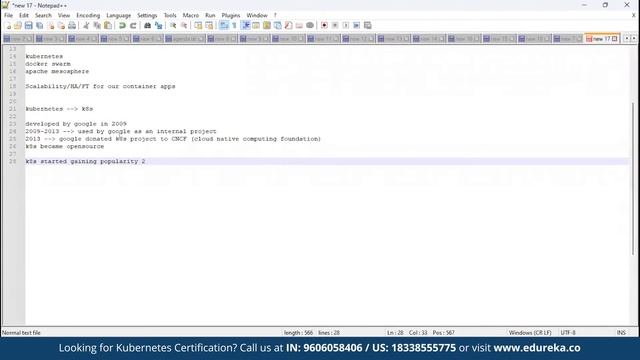This screenshot has width=640, height=360.
Task: Click the 'k8s became opensource' line
Action: click(x=64, y=146)
